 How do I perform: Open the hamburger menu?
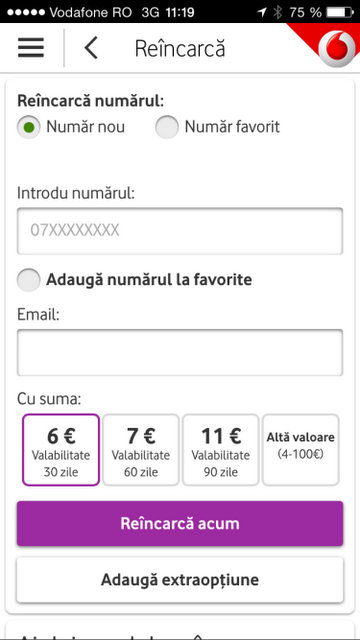click(x=31, y=48)
